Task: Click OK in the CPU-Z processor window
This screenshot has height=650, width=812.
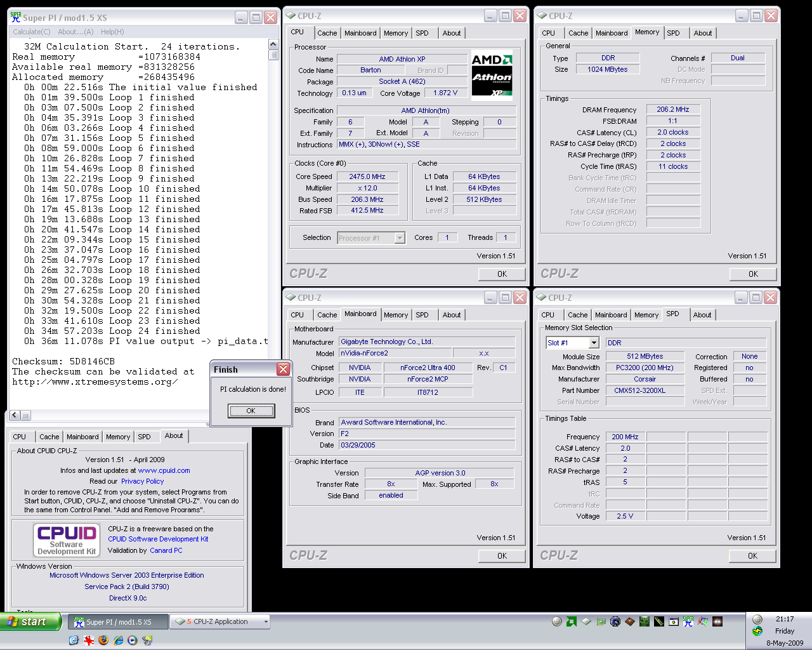Action: 502,274
